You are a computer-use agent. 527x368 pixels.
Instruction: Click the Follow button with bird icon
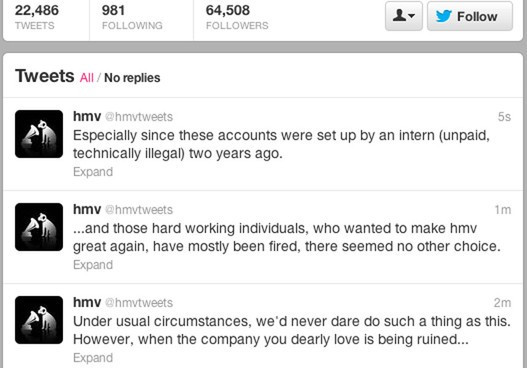pyautogui.click(x=470, y=16)
